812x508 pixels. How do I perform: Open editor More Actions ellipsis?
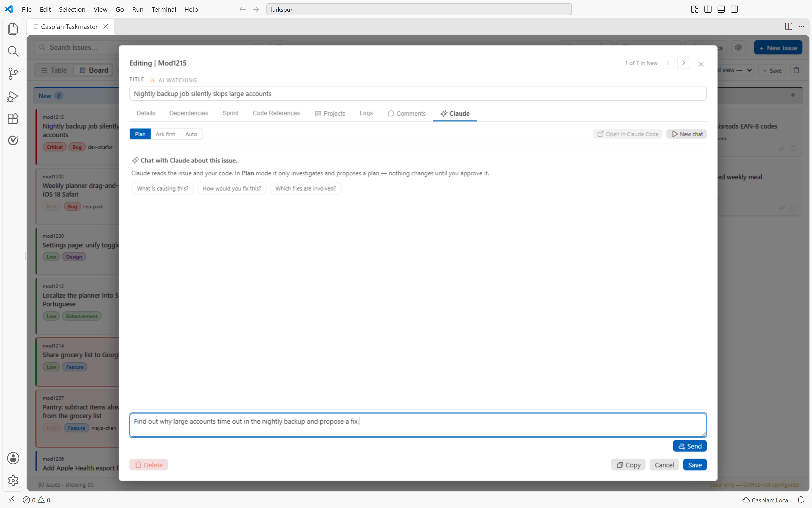802,26
